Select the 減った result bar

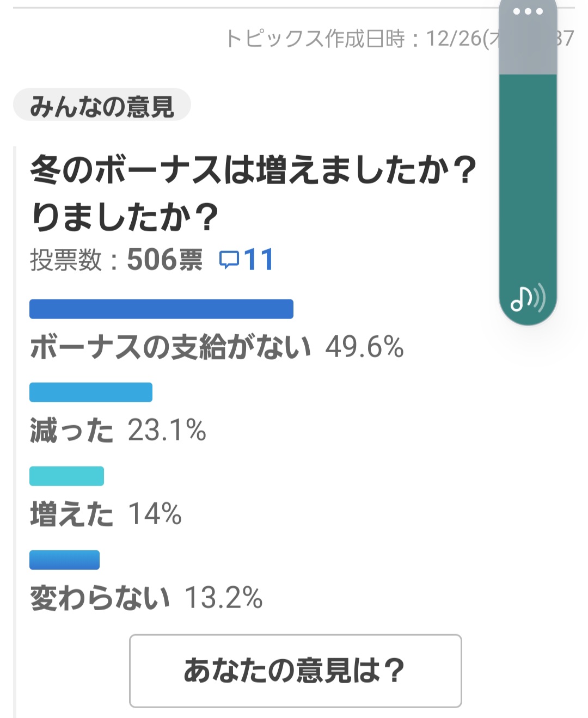coord(91,392)
